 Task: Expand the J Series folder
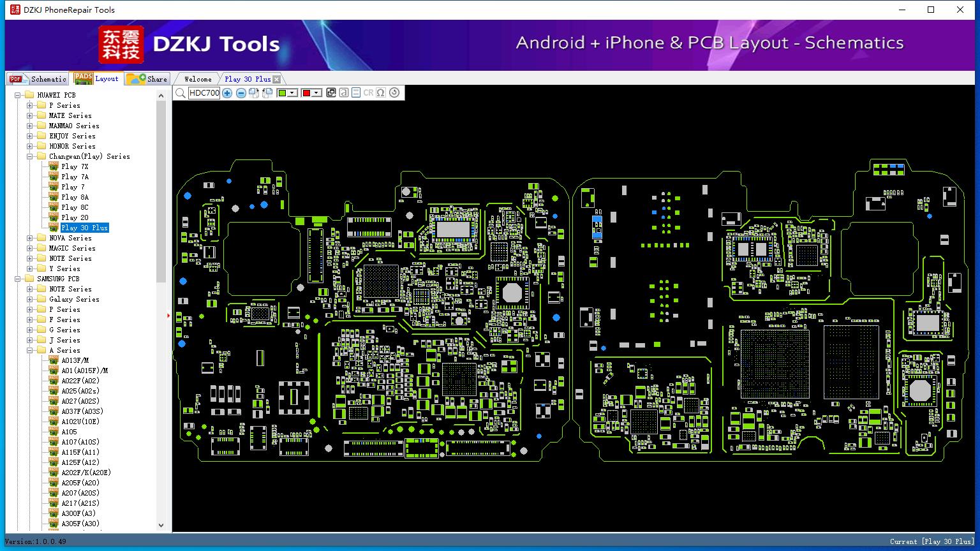coord(30,340)
